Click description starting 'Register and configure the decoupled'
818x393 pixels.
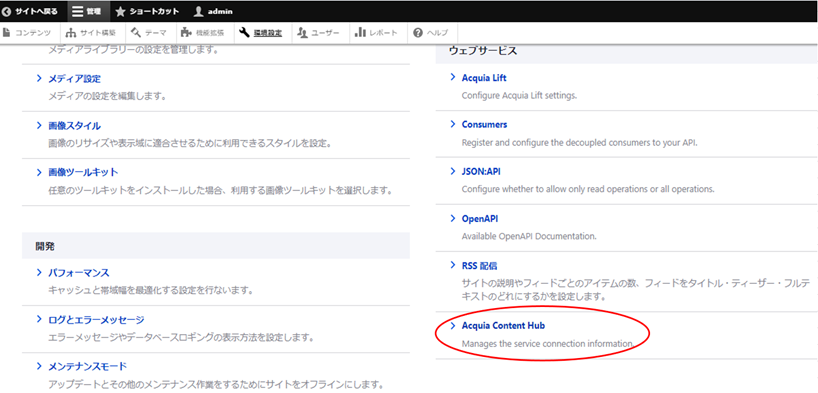pyautogui.click(x=580, y=142)
